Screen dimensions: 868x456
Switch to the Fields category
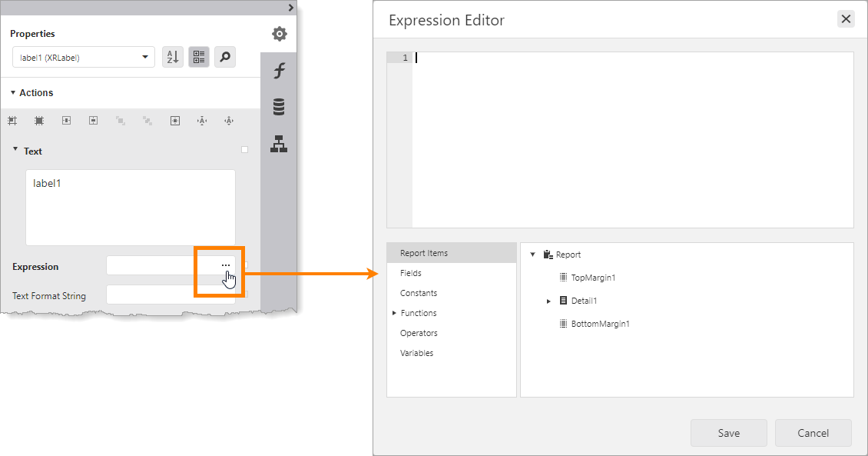(x=411, y=273)
